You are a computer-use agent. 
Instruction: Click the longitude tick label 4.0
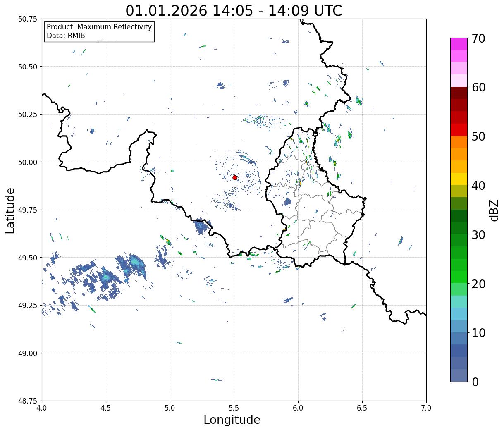(42, 408)
